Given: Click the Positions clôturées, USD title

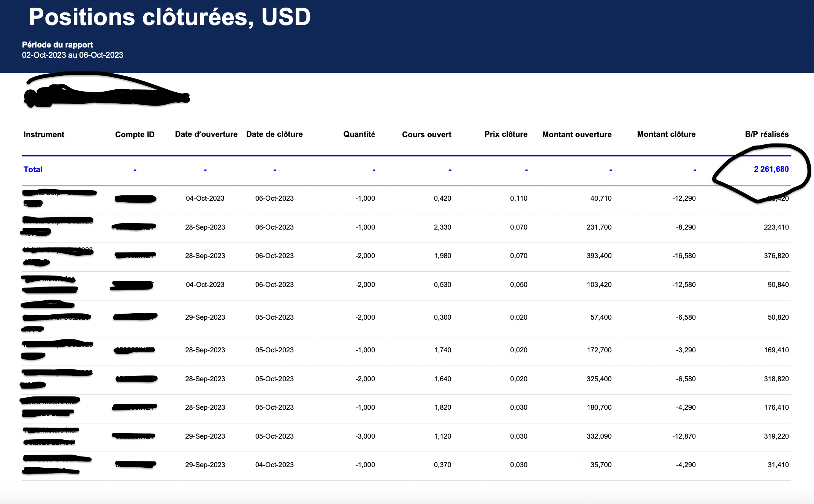Looking at the screenshot, I should pyautogui.click(x=170, y=17).
